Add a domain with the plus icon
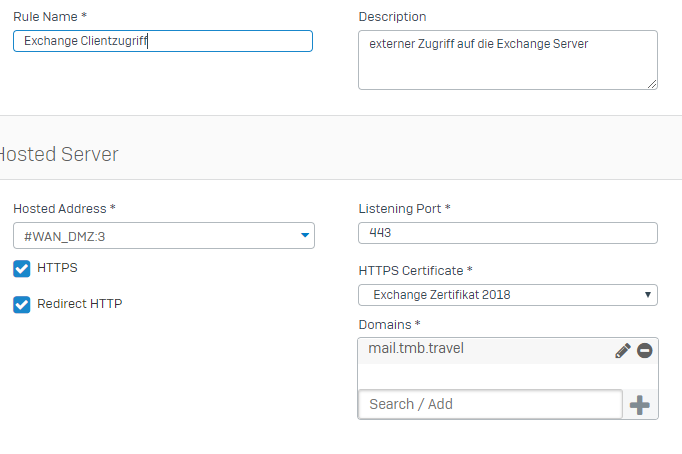682x454 pixels. pos(639,405)
